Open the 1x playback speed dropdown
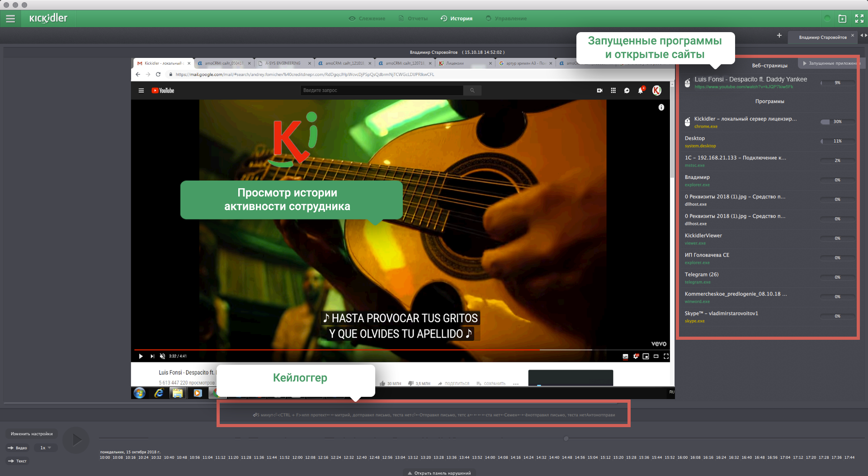Screen dimensions: 868x476 pyautogui.click(x=45, y=447)
